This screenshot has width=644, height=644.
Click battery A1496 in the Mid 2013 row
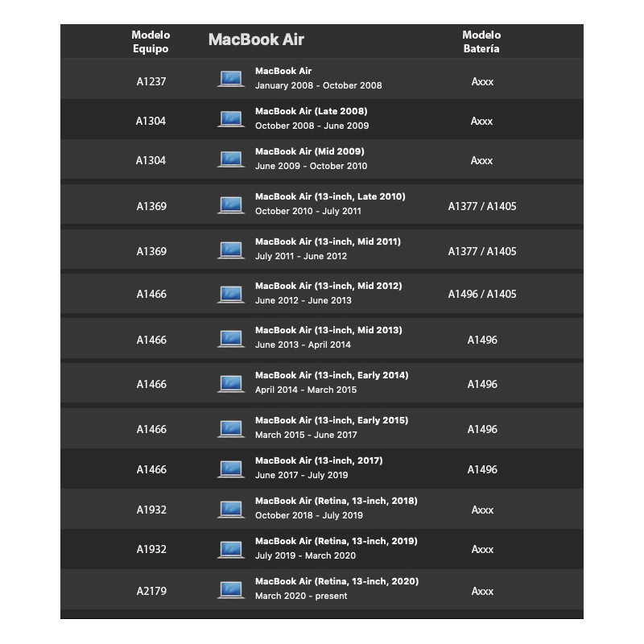482,340
